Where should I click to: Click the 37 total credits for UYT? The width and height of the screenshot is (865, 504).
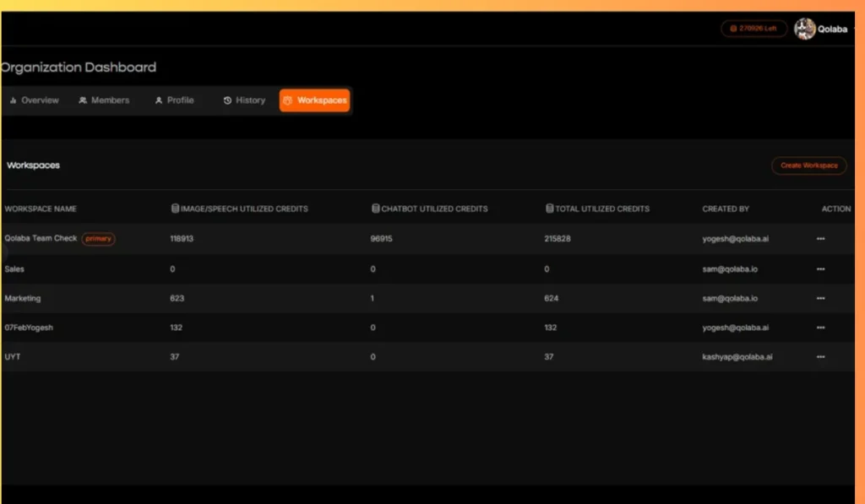549,357
